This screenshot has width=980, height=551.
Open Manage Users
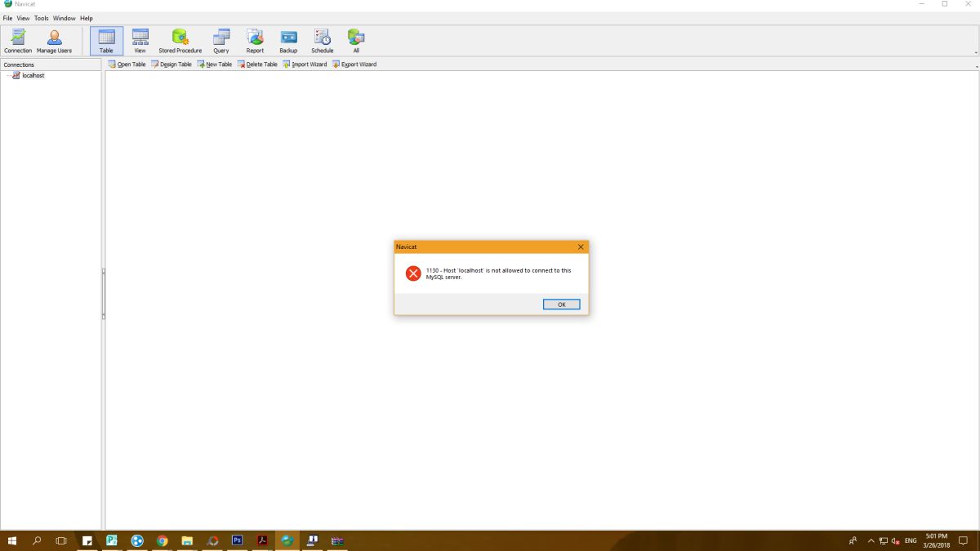click(x=54, y=41)
